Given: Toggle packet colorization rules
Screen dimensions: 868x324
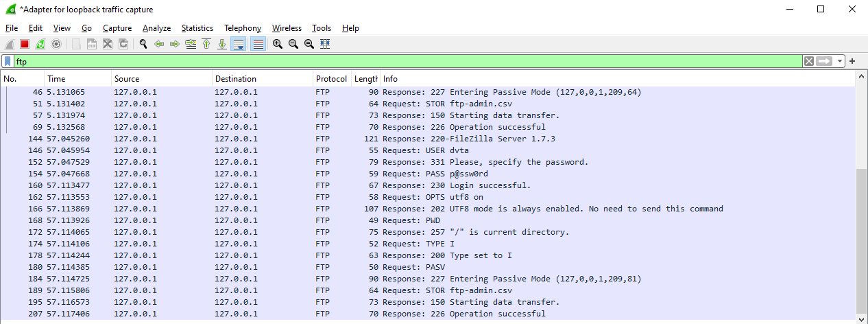Looking at the screenshot, I should [258, 44].
